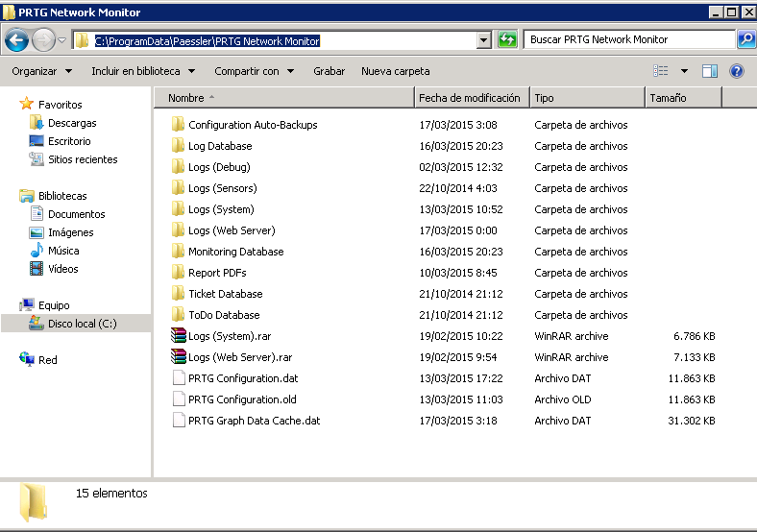Click the 31.302 KB size value

(692, 421)
